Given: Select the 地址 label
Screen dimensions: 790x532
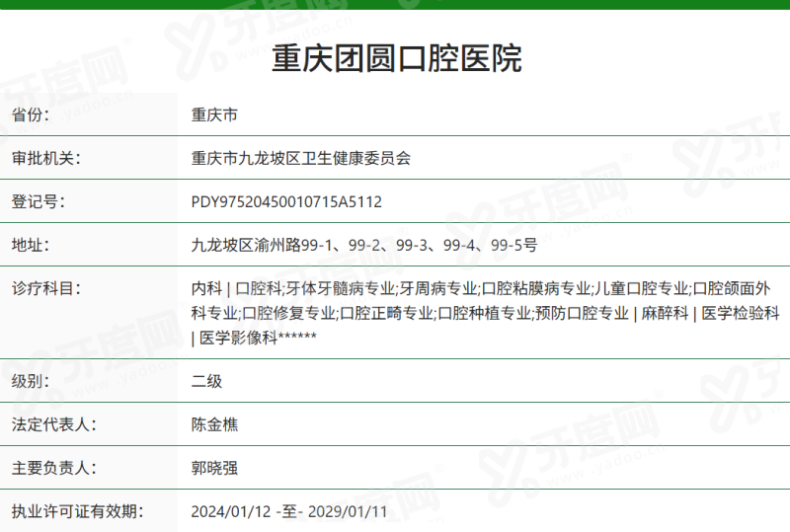Looking at the screenshot, I should pyautogui.click(x=31, y=245).
